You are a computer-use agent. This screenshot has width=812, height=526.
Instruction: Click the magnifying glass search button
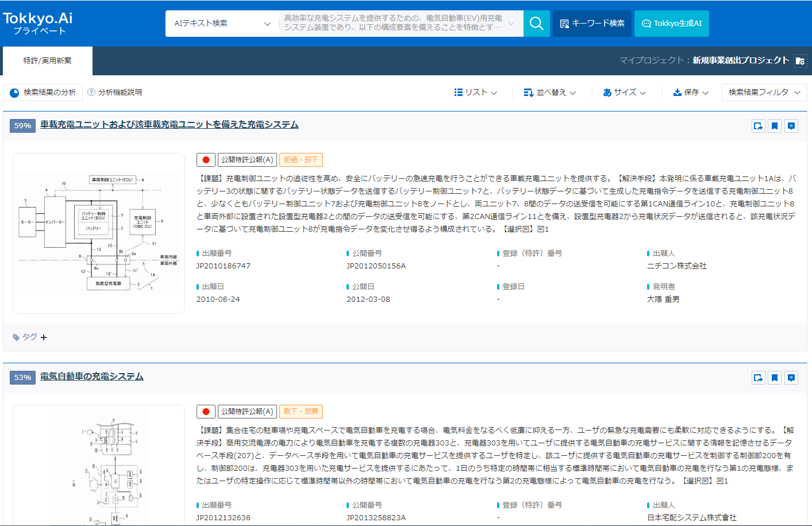click(x=536, y=24)
